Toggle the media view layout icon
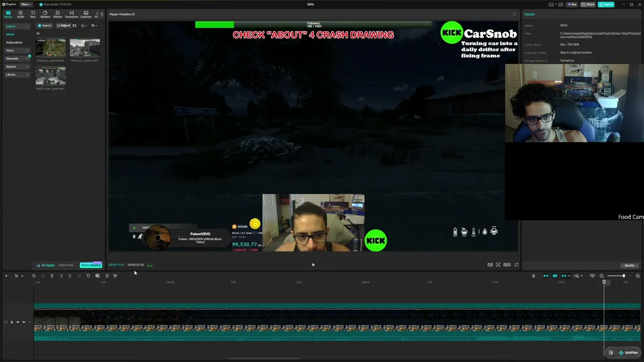The height and width of the screenshot is (362, 644). [74, 26]
